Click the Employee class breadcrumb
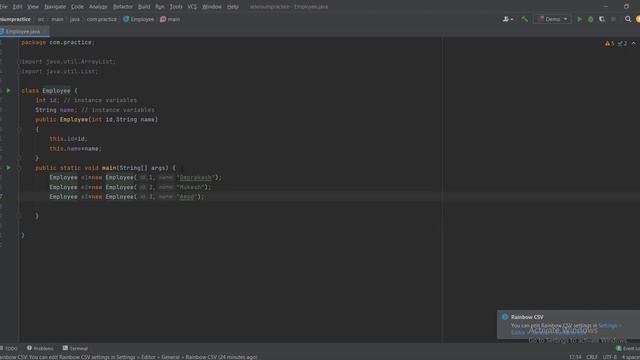640x360 pixels. (x=139, y=19)
